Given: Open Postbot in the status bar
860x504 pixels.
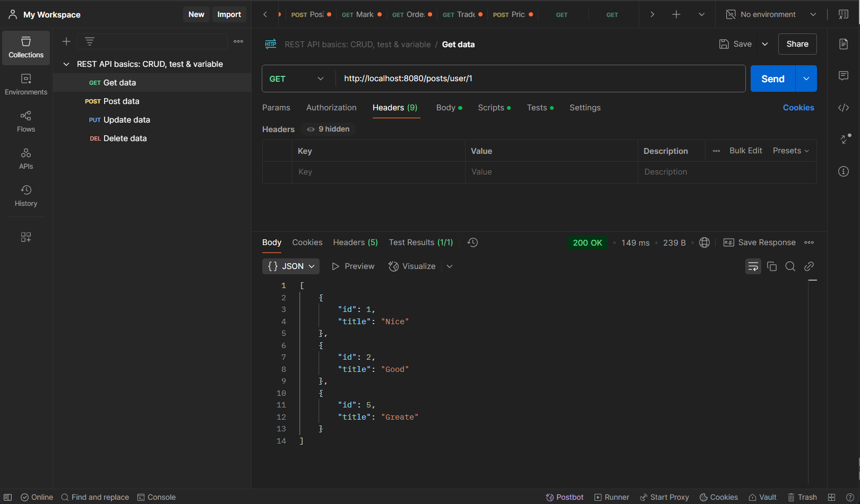Looking at the screenshot, I should pos(565,497).
